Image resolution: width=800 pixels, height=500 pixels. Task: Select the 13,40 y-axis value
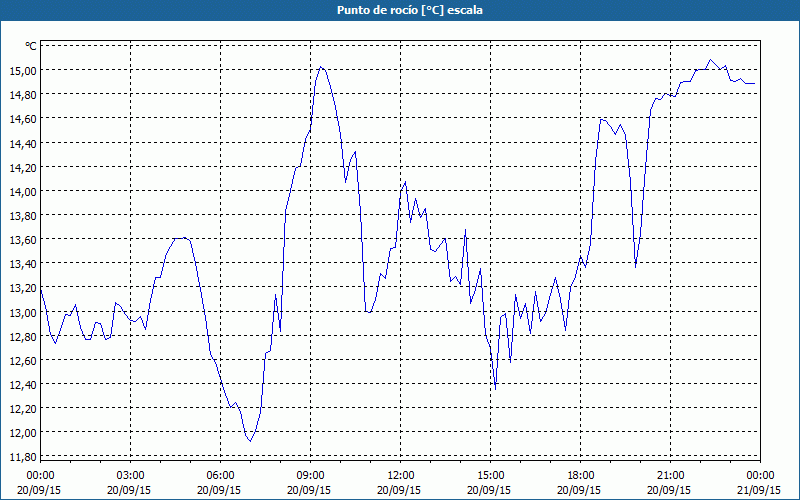(23, 264)
